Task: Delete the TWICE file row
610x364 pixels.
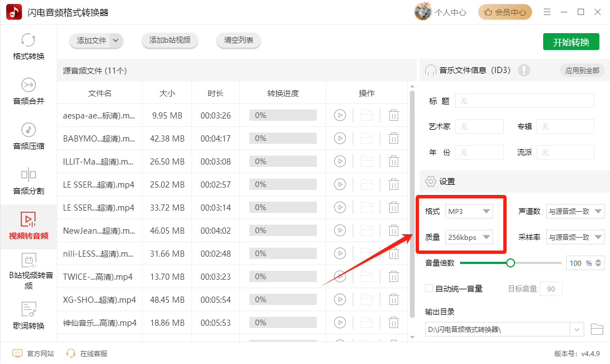Action: click(394, 276)
